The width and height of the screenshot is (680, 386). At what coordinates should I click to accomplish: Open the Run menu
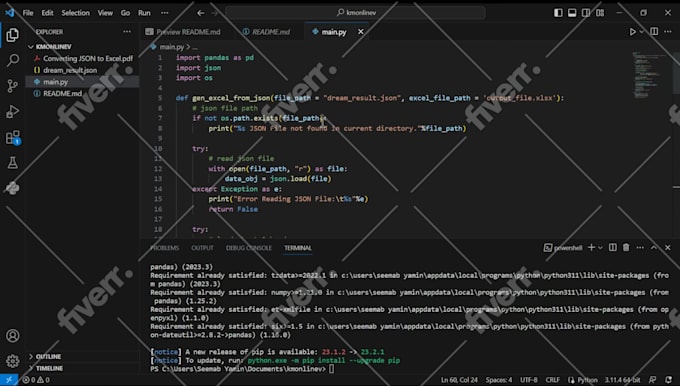[x=144, y=13]
